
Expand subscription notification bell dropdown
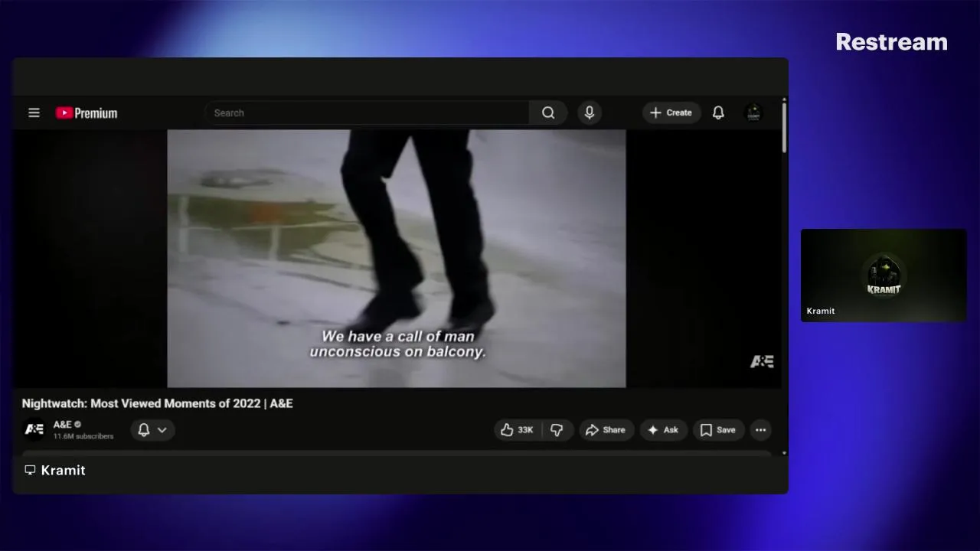point(152,430)
